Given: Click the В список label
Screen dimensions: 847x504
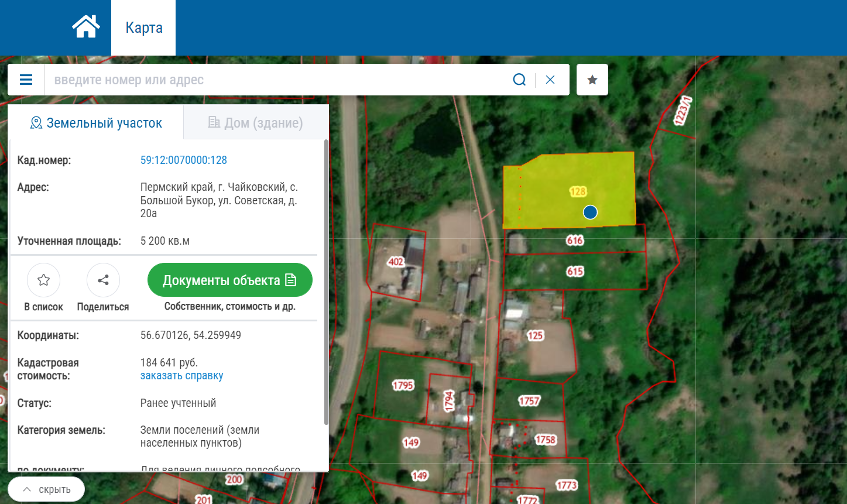Looking at the screenshot, I should [44, 307].
